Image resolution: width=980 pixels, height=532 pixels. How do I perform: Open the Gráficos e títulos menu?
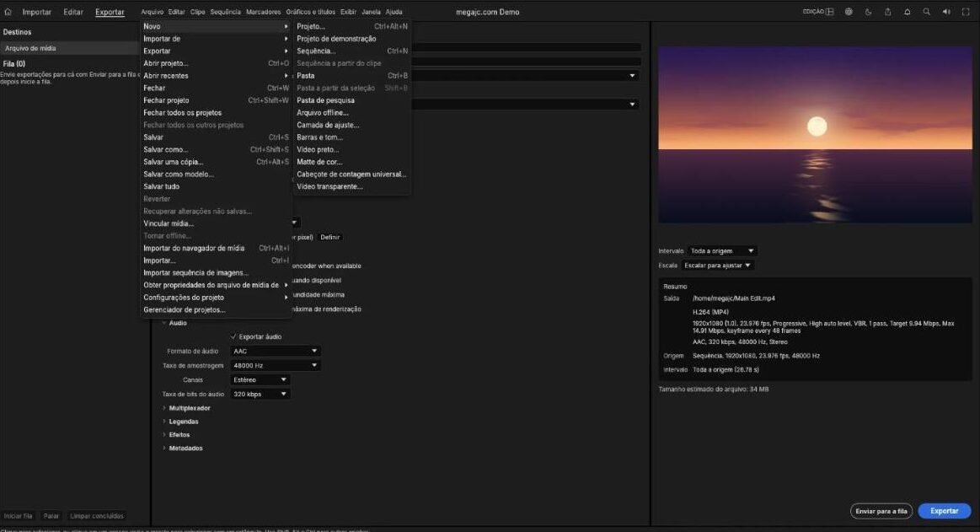pos(311,12)
